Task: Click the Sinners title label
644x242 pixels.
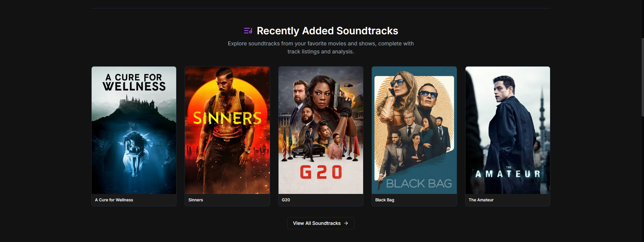Action: pos(196,200)
